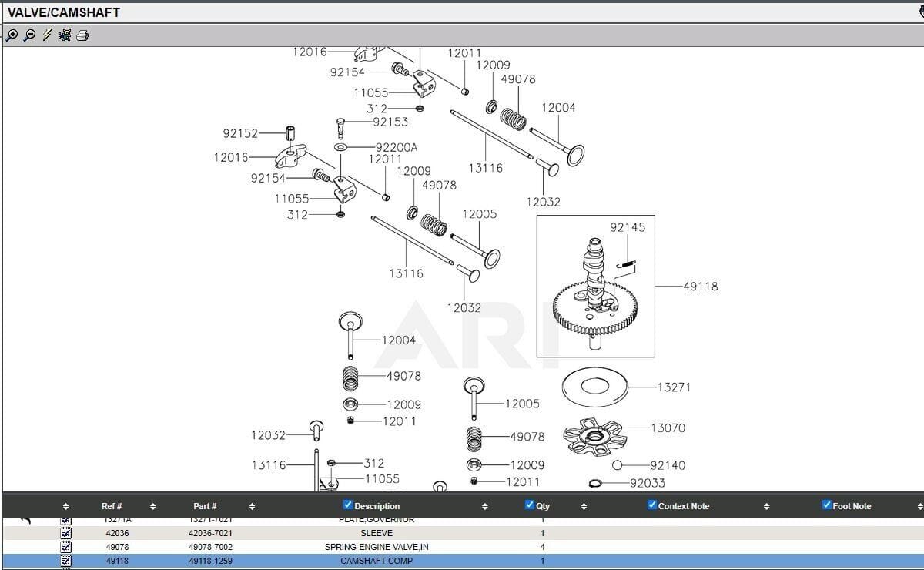Image resolution: width=924 pixels, height=570 pixels.
Task: Click camshaft label 49118 in diagram
Action: point(700,287)
